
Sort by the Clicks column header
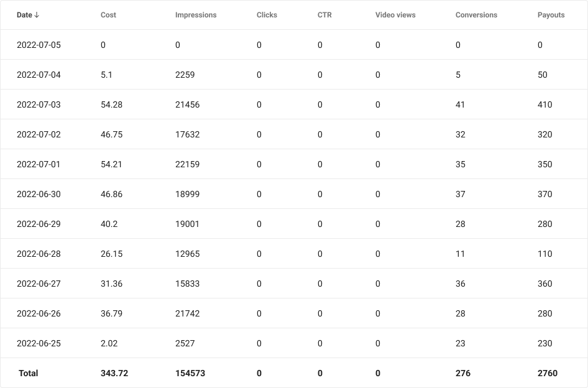(267, 15)
